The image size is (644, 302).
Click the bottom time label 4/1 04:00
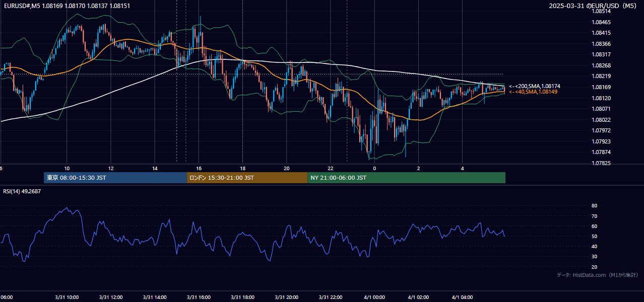pos(462,297)
